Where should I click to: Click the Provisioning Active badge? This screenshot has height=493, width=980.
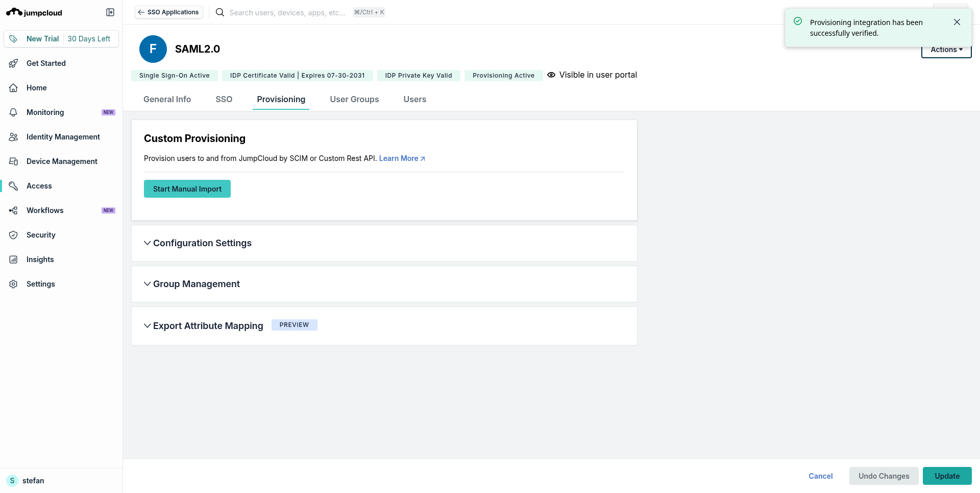click(x=504, y=76)
